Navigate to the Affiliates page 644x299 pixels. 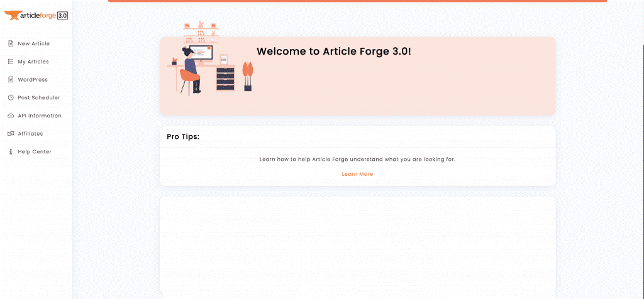tap(30, 134)
